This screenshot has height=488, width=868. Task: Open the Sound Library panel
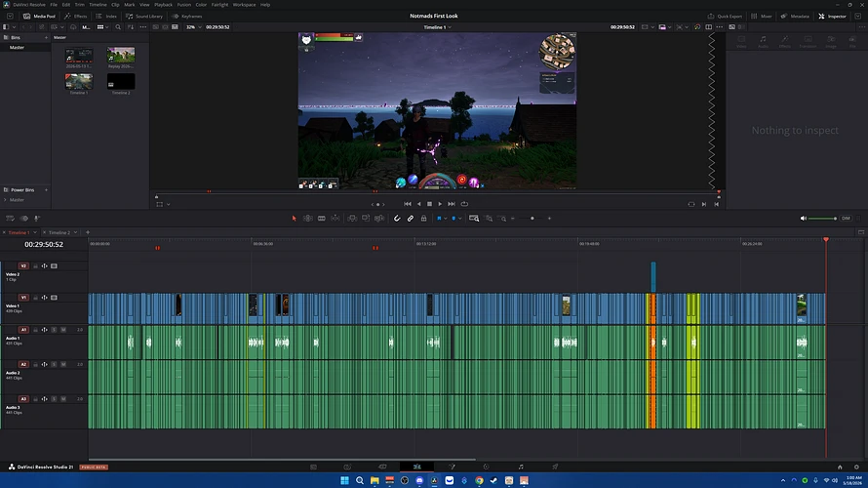[x=144, y=16]
